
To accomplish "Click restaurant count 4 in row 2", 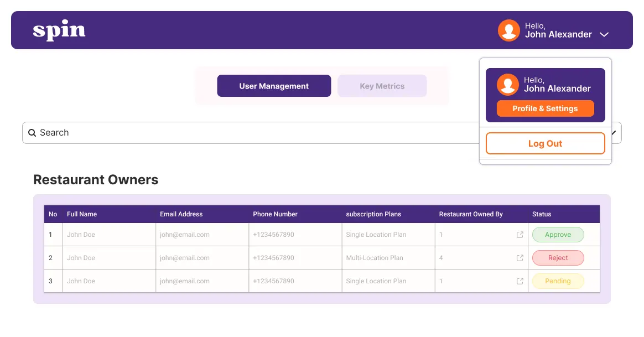I will pos(441,258).
